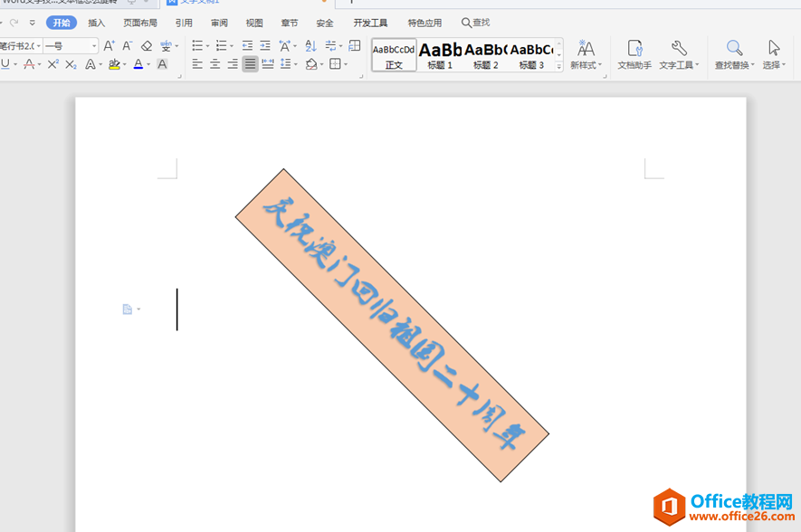
Task: Apply paragraph borders
Action: [x=335, y=64]
